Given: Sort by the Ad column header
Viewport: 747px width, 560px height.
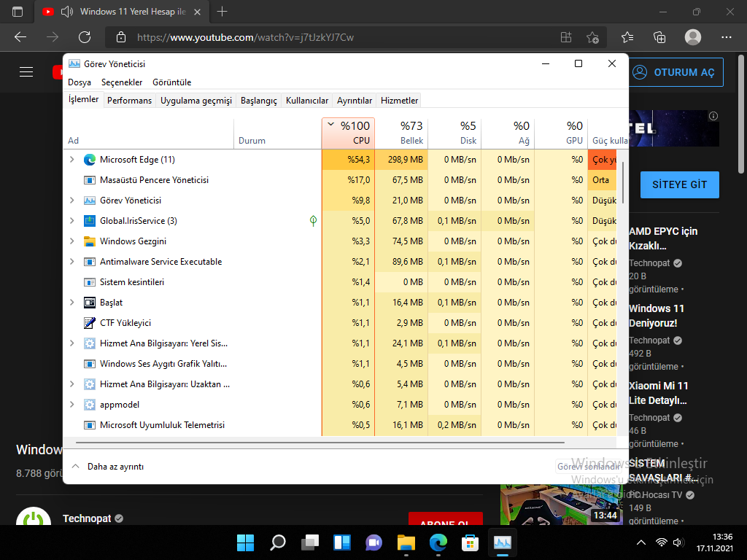Looking at the screenshot, I should pos(149,133).
